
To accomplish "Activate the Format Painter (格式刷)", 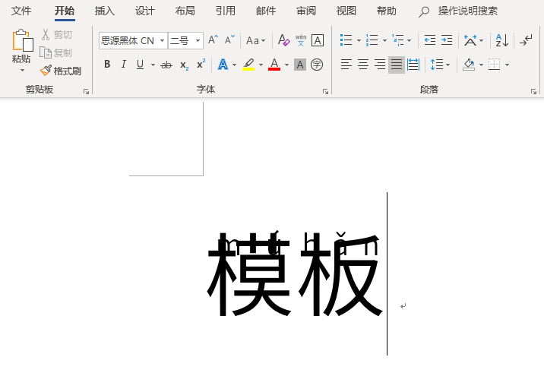I will [60, 71].
